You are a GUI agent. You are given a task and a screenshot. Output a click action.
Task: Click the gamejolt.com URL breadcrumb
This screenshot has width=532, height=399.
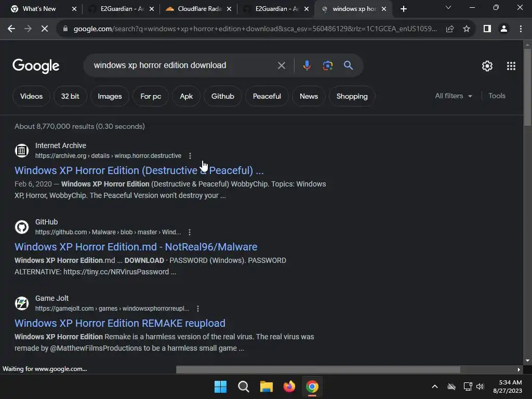112,309
